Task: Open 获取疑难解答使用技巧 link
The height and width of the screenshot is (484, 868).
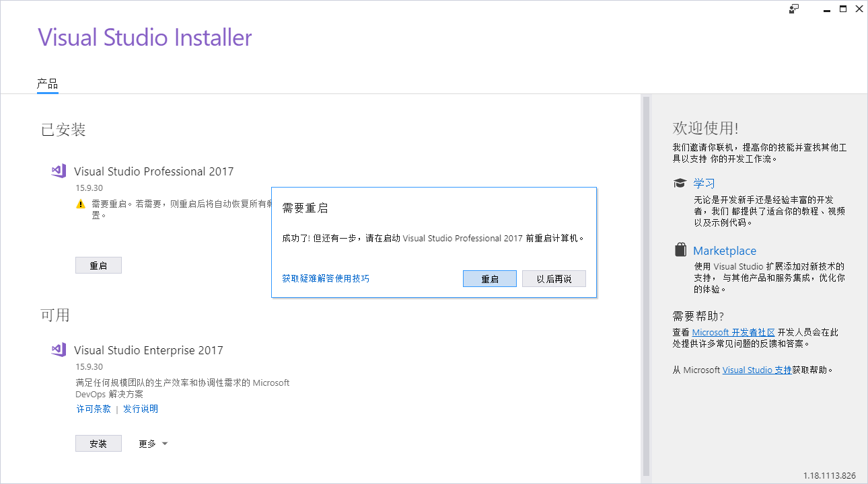Action: 326,278
